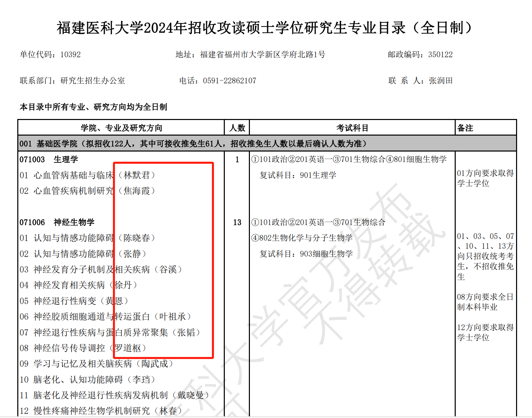Select major row 071006 神经生物学

57,222
